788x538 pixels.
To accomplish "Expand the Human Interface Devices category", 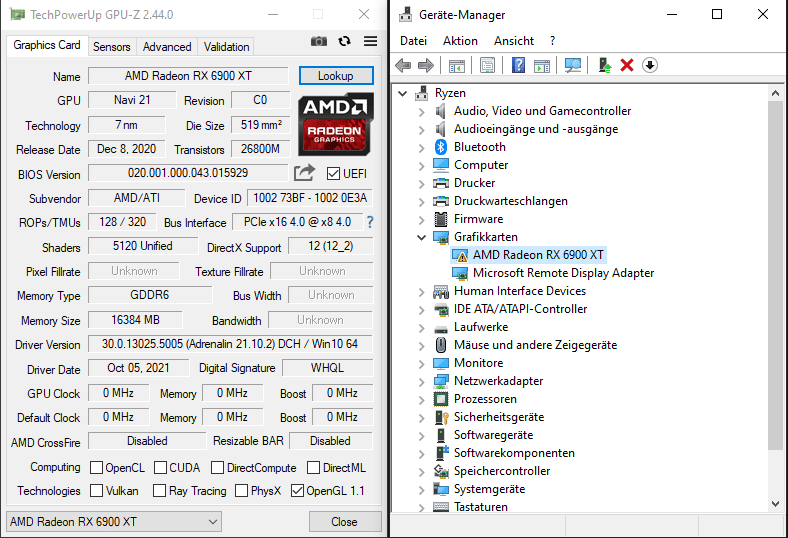I will point(422,291).
